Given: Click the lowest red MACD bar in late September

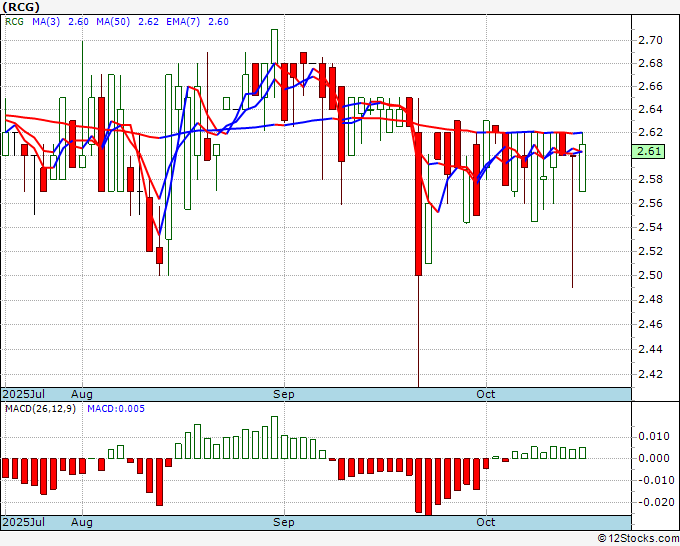Looking at the screenshot, I should click(x=428, y=487).
